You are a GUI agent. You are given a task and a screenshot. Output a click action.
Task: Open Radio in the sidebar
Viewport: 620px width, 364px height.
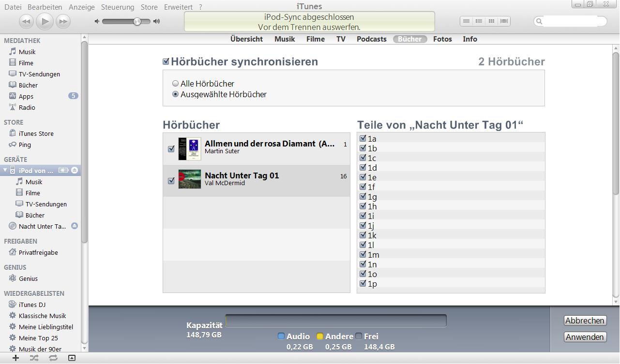pyautogui.click(x=27, y=107)
